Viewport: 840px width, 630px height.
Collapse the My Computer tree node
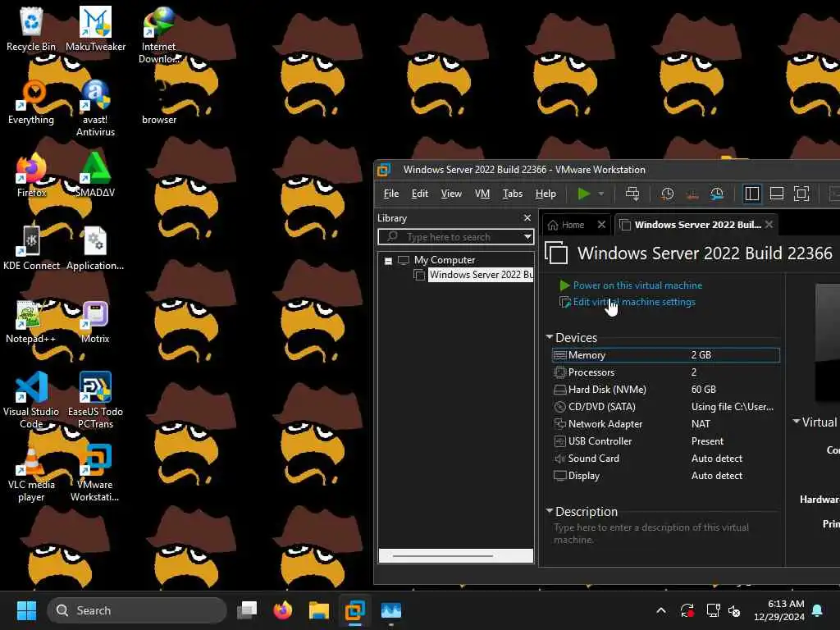(x=388, y=261)
